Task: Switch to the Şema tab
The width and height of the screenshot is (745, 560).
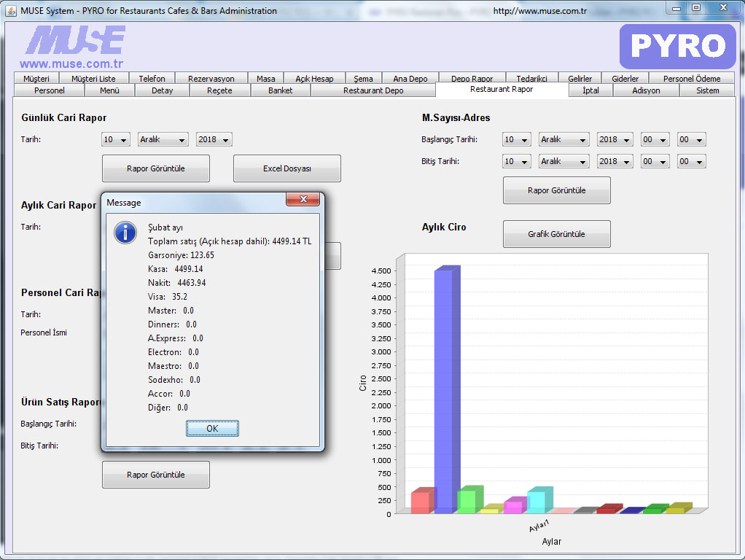Action: pos(363,79)
